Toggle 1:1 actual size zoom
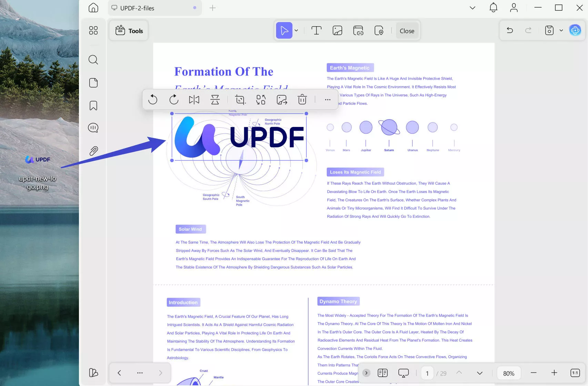588x386 pixels. pos(575,373)
